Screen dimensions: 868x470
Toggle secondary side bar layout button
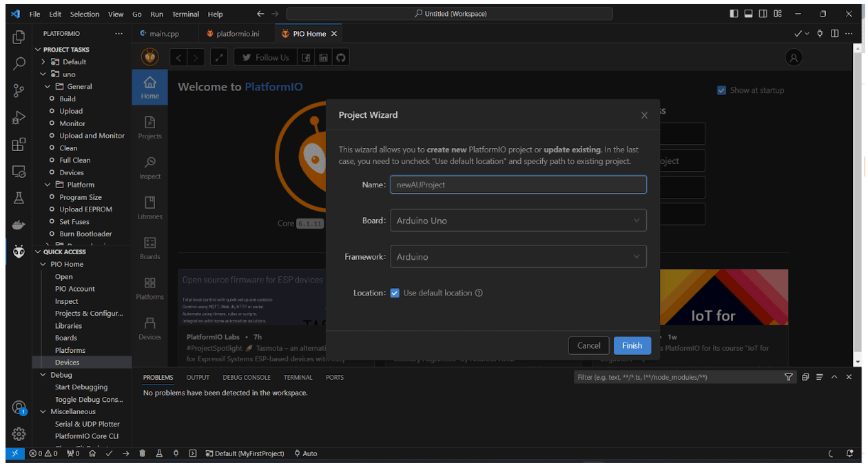[763, 14]
